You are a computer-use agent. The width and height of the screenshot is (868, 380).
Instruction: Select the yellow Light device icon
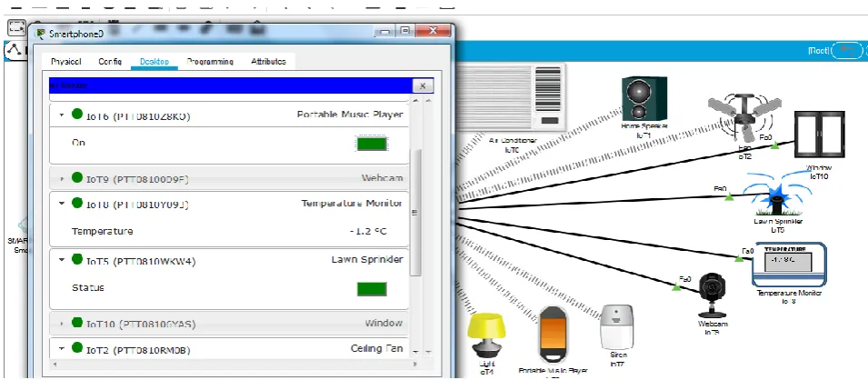point(485,335)
